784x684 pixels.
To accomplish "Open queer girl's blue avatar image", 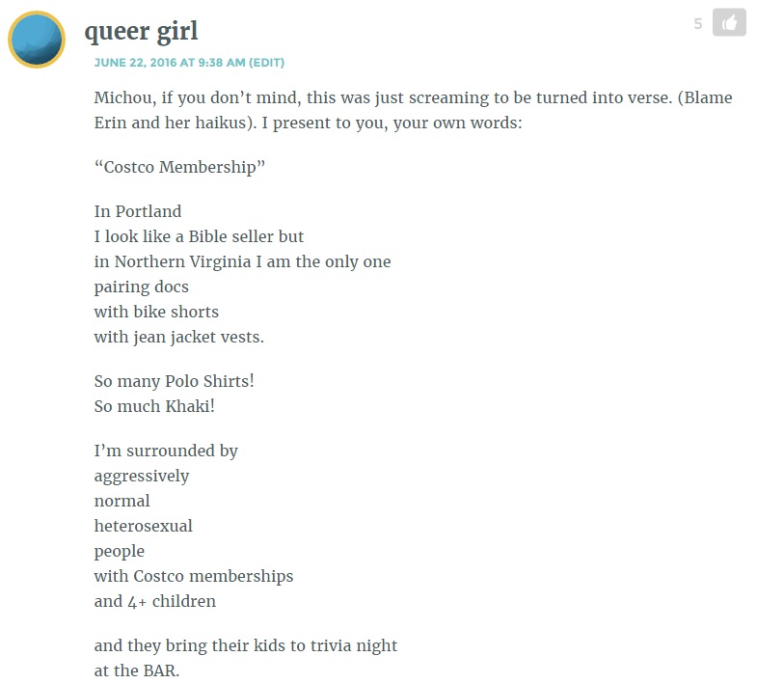I will (37, 40).
